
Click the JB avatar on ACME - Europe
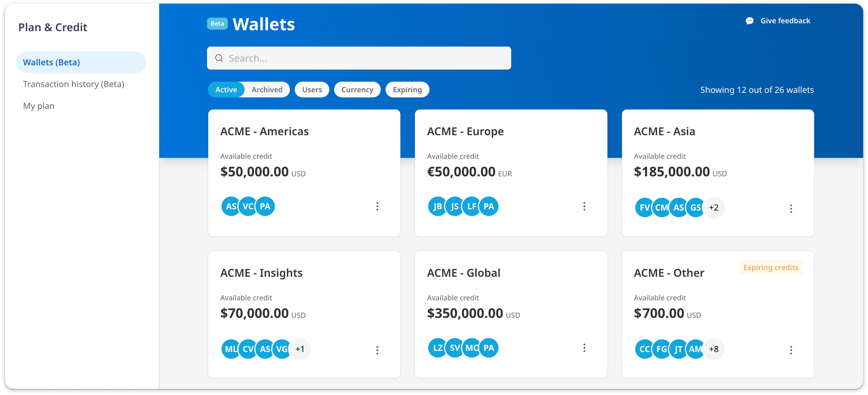coord(437,207)
